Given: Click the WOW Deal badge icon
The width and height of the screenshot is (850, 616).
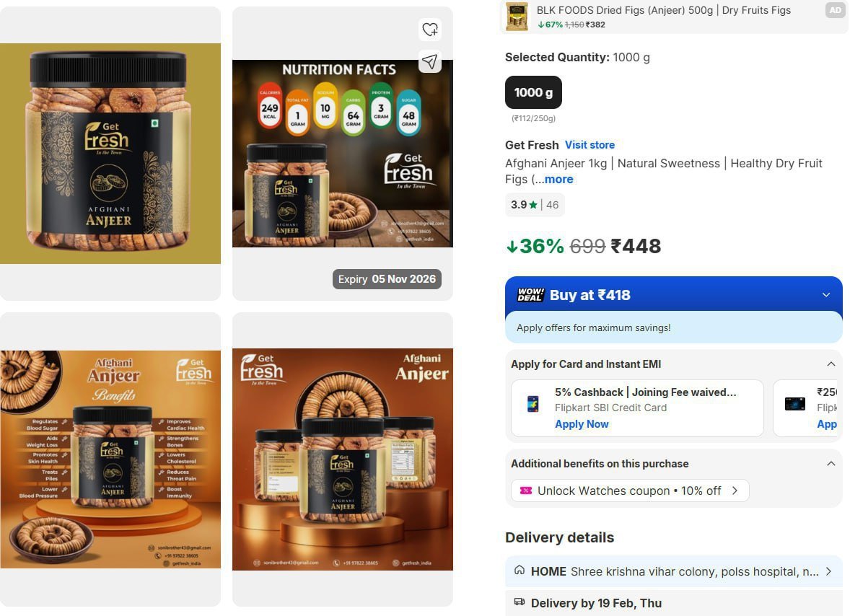Looking at the screenshot, I should 530,295.
